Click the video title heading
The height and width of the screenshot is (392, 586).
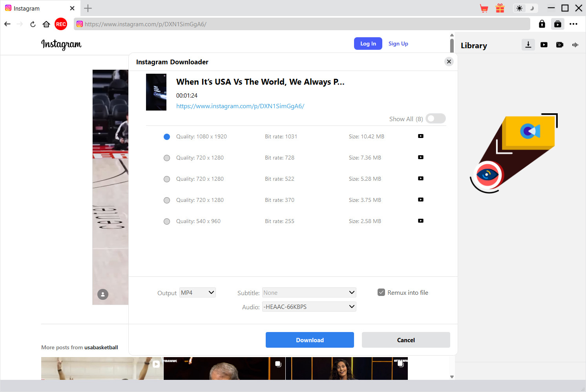(x=260, y=82)
